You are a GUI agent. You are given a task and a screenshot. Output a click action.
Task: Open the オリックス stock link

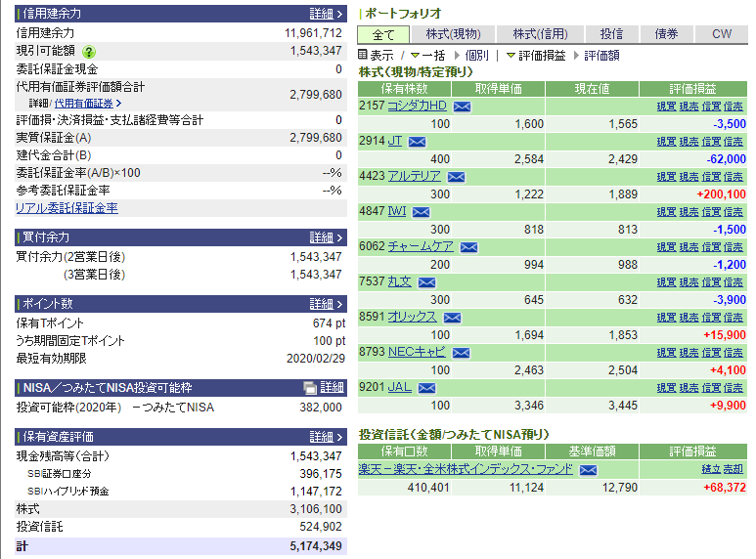[x=413, y=317]
